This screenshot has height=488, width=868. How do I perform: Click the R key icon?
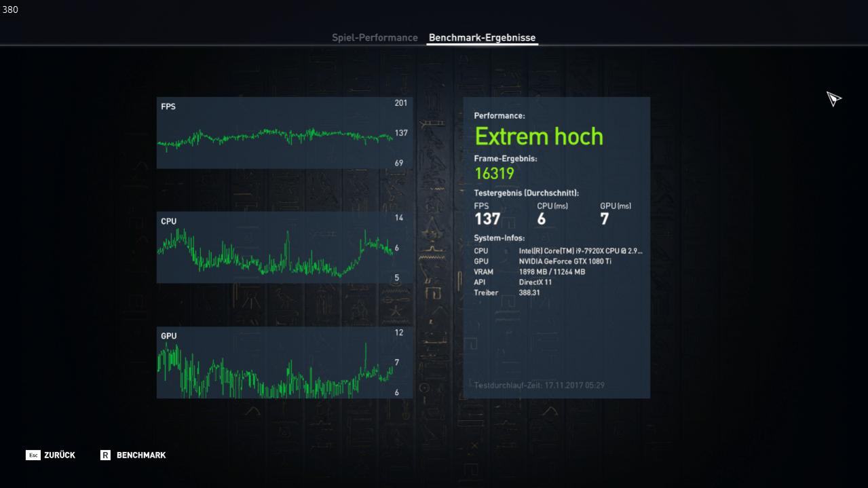tap(105, 455)
